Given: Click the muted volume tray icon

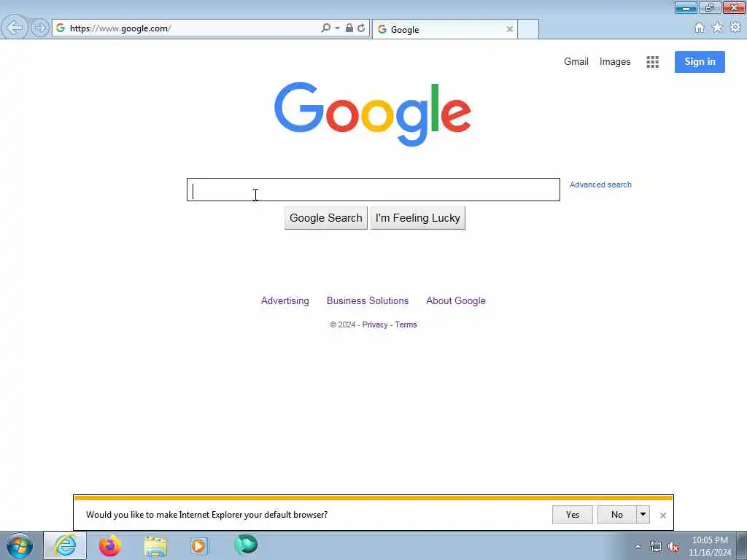Looking at the screenshot, I should tap(673, 547).
